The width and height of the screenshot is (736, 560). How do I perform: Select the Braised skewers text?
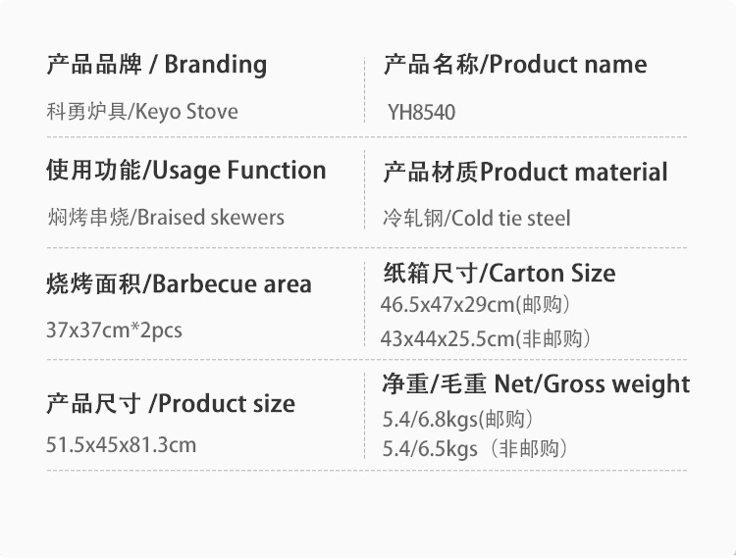click(x=165, y=217)
